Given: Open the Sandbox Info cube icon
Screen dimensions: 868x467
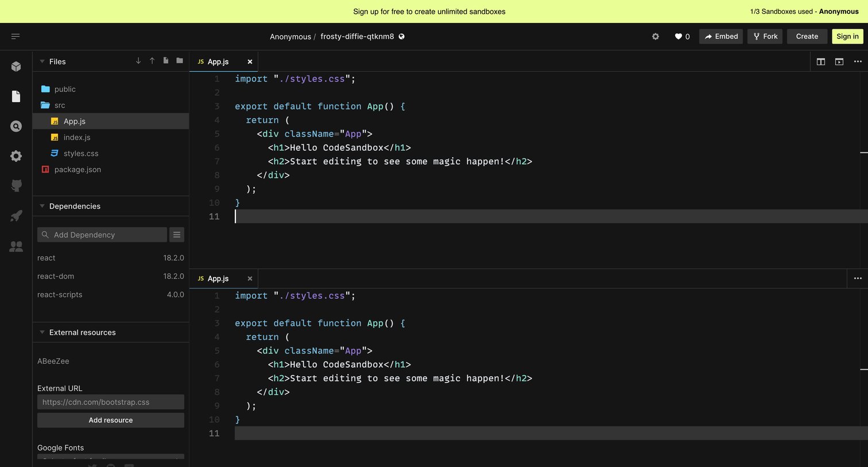Looking at the screenshot, I should coord(16,67).
